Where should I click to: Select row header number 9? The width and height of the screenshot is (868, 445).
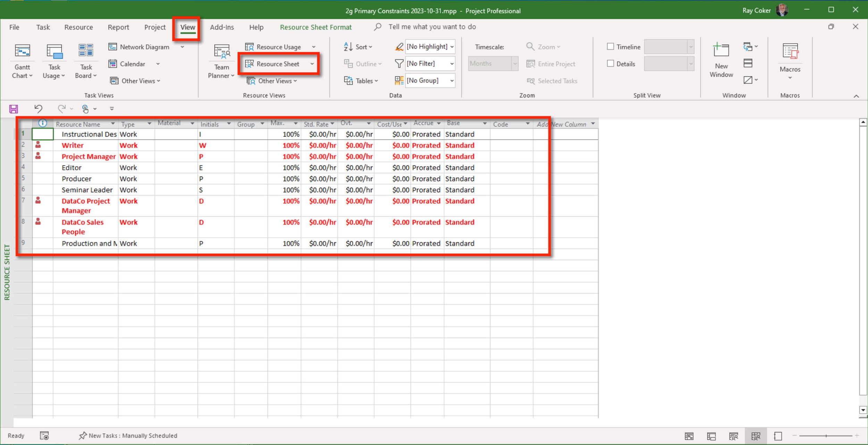23,243
